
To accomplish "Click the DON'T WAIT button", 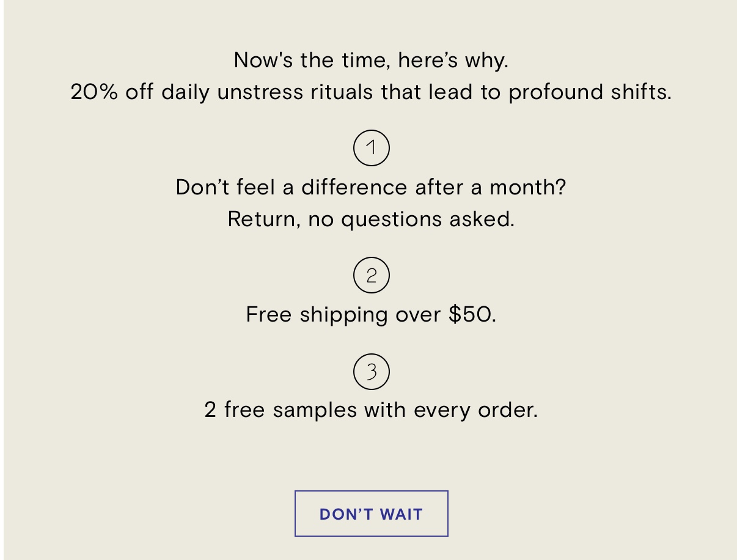I will [x=371, y=514].
